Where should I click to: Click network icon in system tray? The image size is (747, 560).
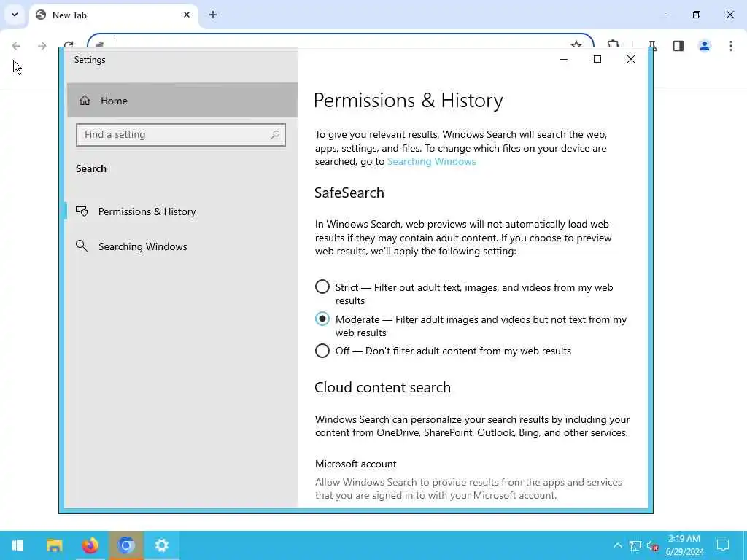[x=635, y=545]
